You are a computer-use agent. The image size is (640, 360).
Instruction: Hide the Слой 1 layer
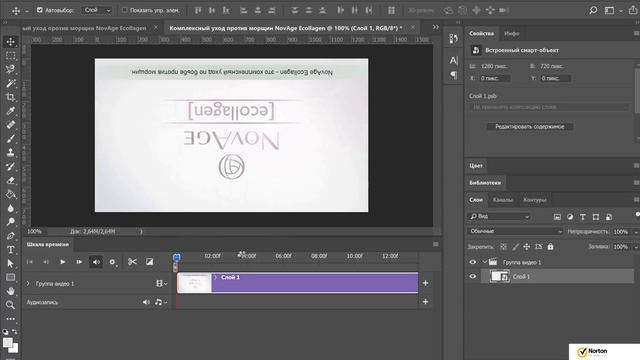click(x=473, y=276)
